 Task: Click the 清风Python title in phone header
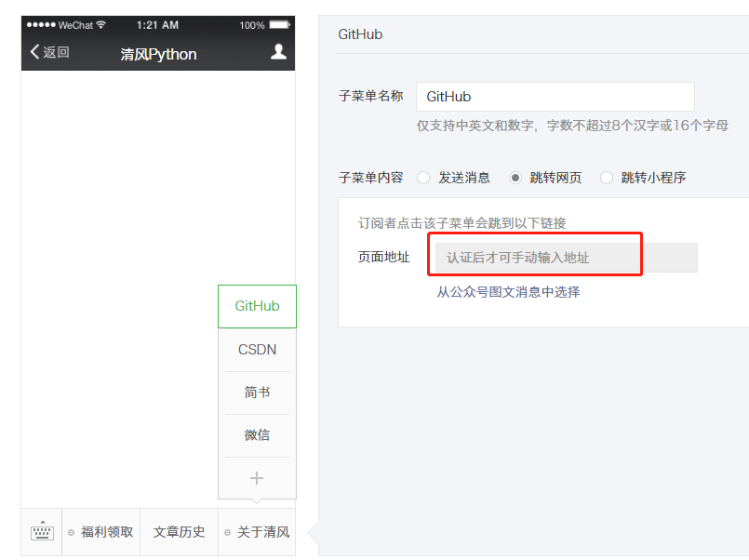158,55
